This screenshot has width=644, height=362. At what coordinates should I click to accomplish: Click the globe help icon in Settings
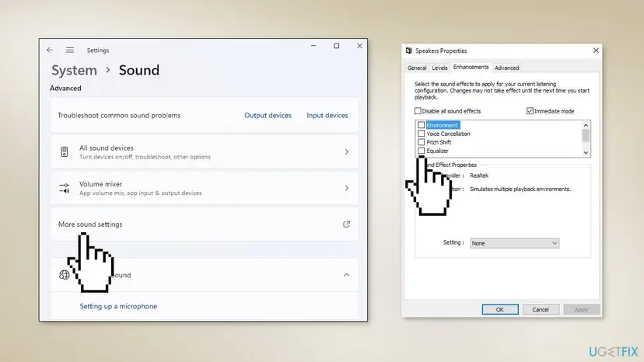pyautogui.click(x=64, y=275)
